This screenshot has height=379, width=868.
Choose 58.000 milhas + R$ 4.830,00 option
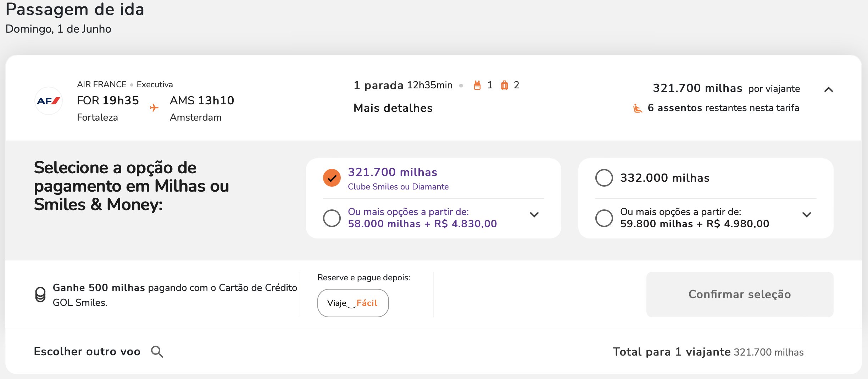(x=332, y=218)
